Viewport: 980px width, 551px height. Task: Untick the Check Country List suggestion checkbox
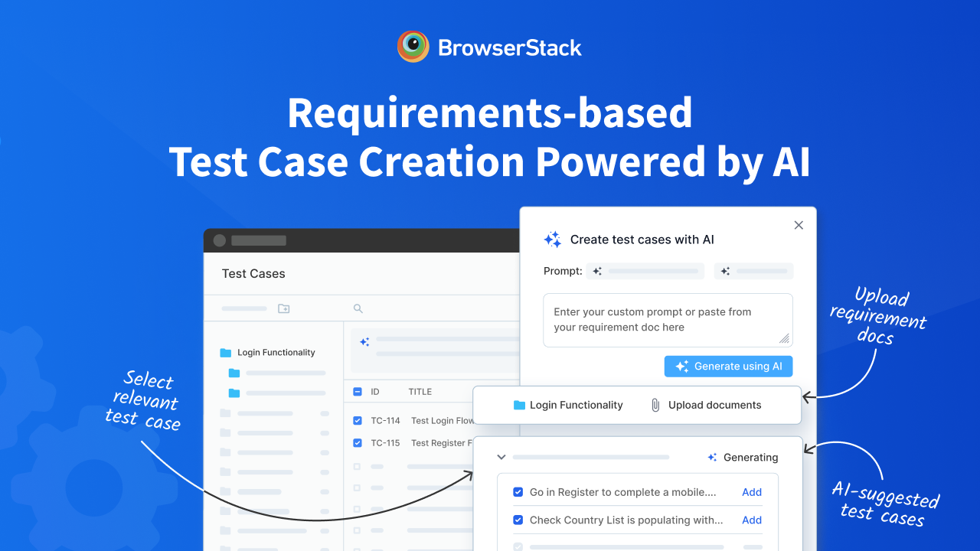[x=518, y=520]
